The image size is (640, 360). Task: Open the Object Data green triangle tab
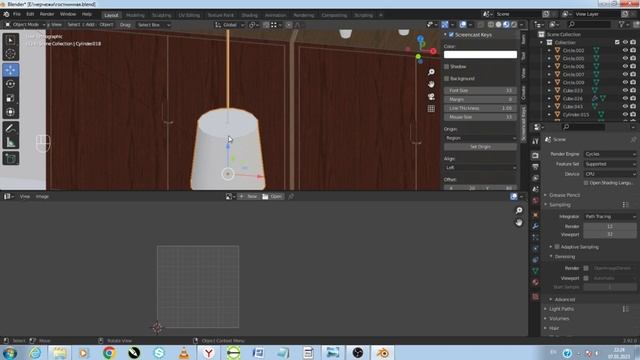click(x=536, y=271)
